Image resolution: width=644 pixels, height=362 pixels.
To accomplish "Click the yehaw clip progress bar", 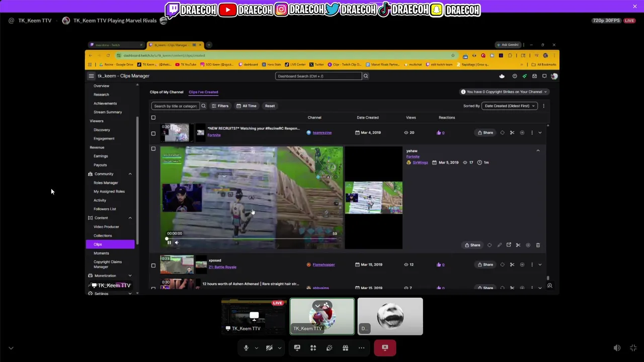I will click(x=252, y=238).
